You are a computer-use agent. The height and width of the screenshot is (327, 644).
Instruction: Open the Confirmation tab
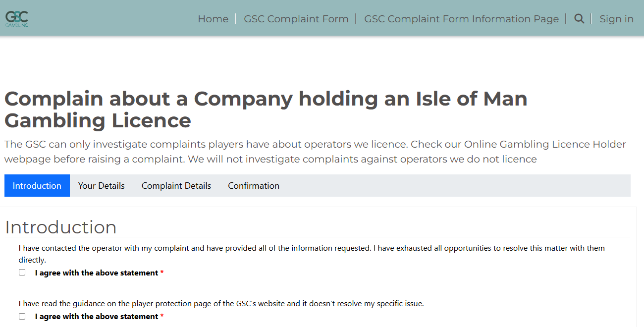pyautogui.click(x=254, y=186)
